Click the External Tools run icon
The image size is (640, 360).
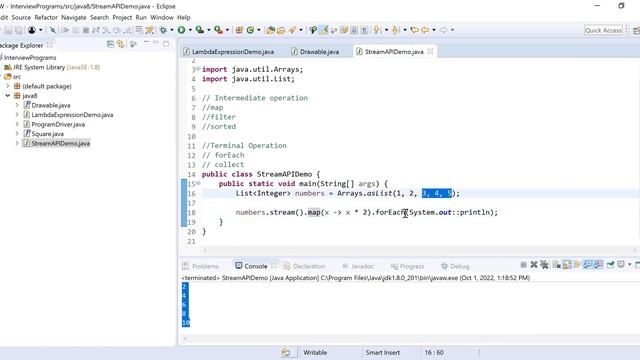tap(218, 30)
